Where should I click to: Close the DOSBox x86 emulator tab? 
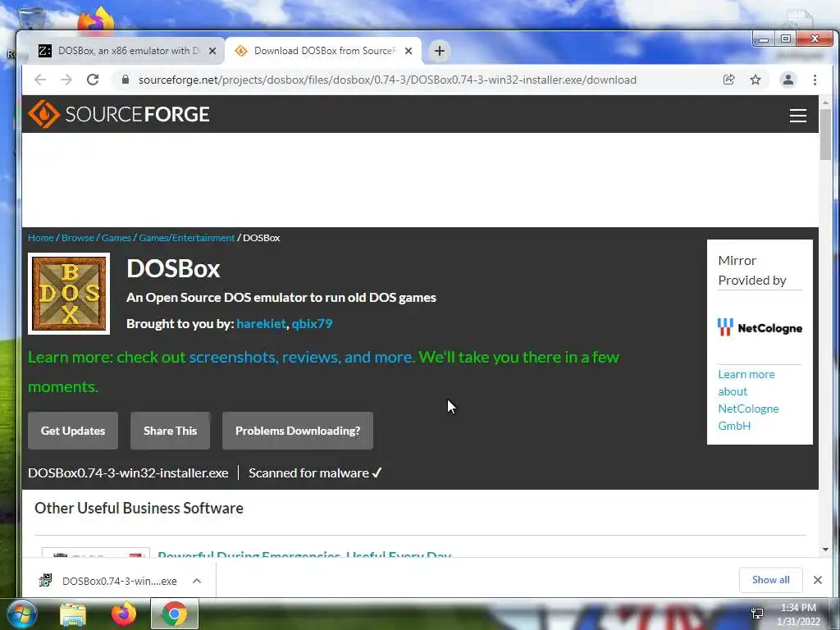(212, 51)
